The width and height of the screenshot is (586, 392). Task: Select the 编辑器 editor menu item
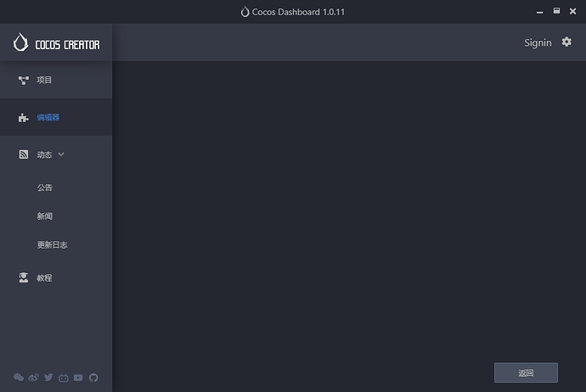(56, 117)
